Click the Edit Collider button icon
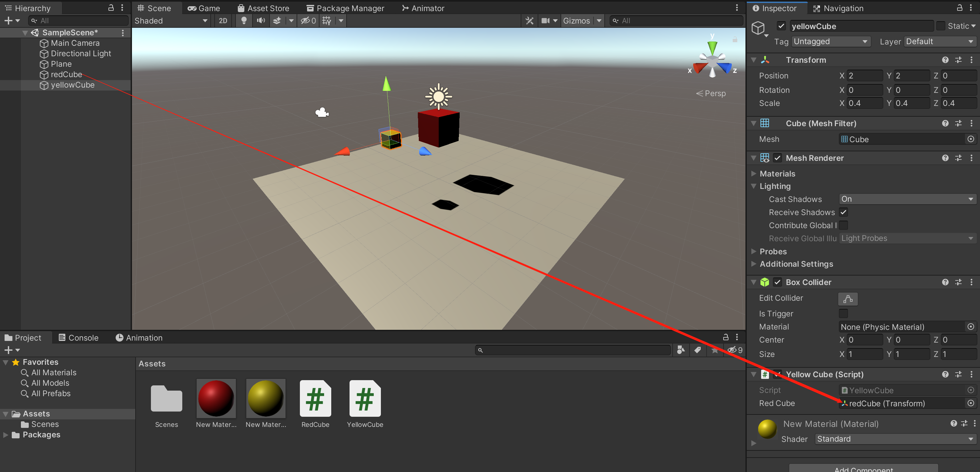This screenshot has height=472, width=980. (x=848, y=299)
